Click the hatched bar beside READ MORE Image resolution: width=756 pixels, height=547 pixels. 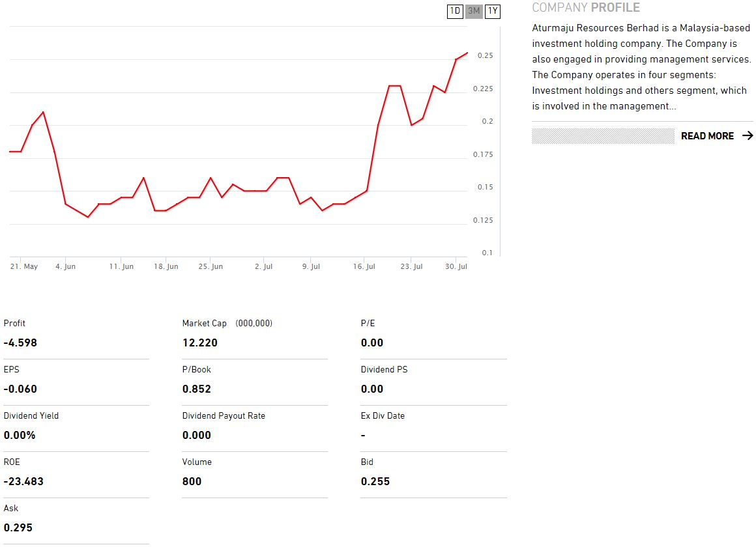point(603,136)
